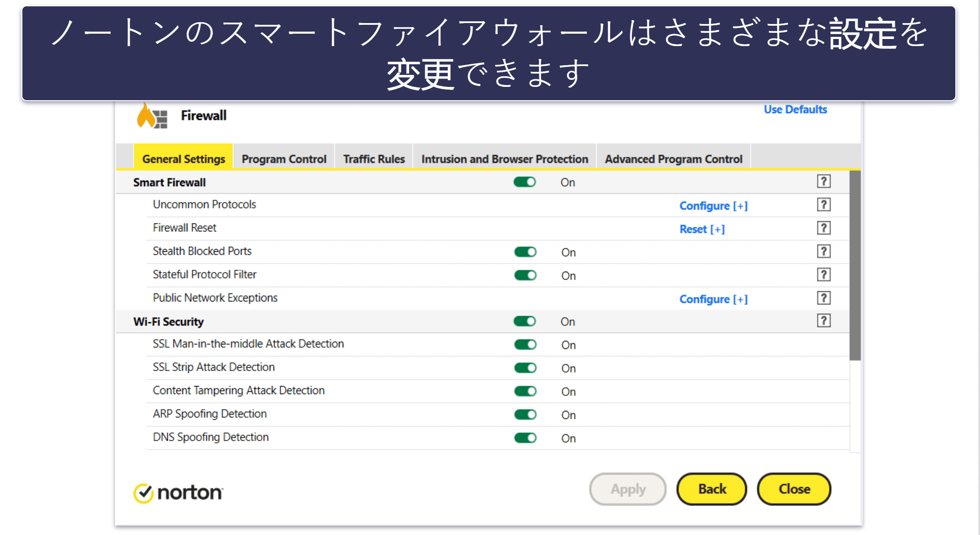Screen dimensions: 980x535
Task: Click the Firewall Reset label
Action: coord(184,228)
